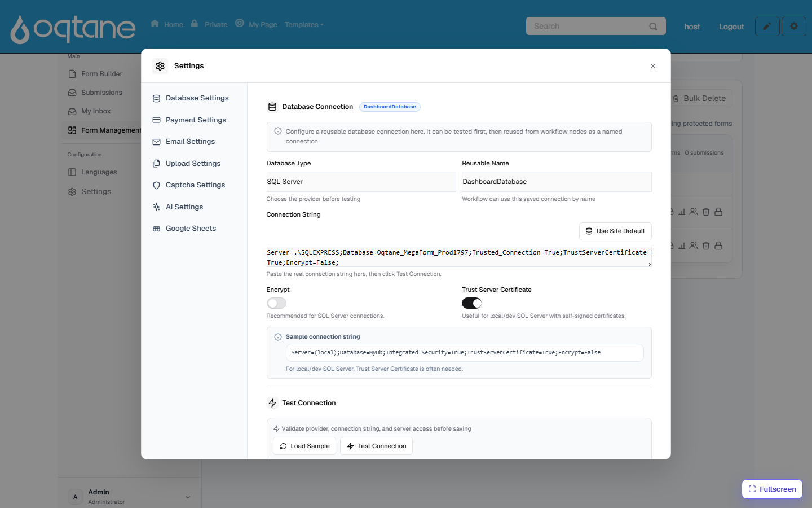Click the pencil edit mode icon

point(767,27)
